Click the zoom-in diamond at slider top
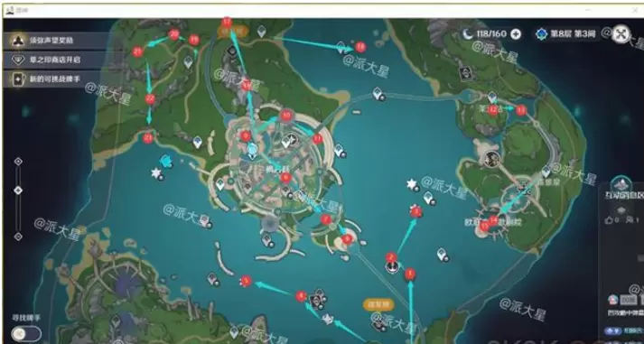This screenshot has width=644, height=344. coord(18,162)
